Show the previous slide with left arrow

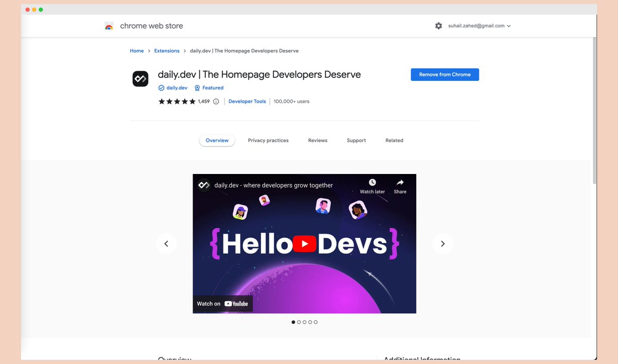166,244
